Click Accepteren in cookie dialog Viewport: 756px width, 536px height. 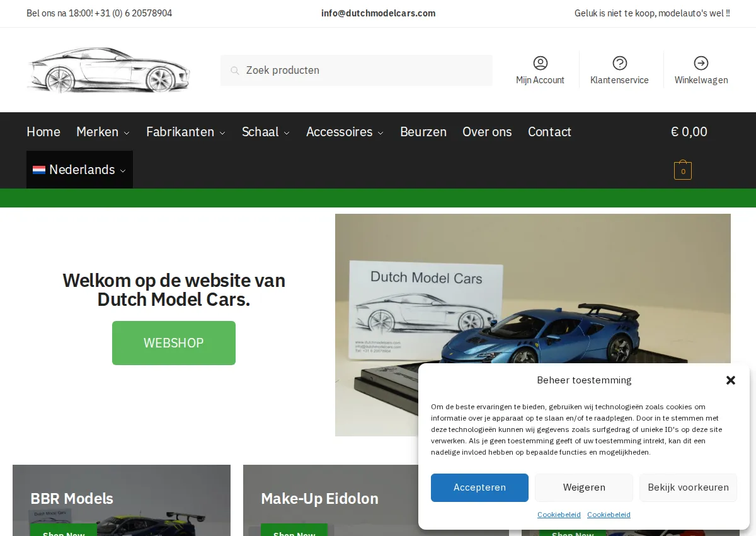[x=479, y=487]
